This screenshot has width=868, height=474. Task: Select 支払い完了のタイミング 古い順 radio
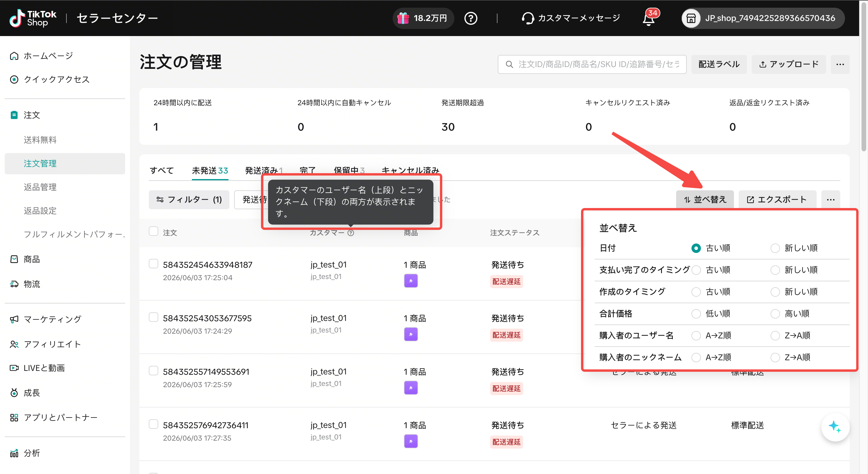[x=696, y=270]
